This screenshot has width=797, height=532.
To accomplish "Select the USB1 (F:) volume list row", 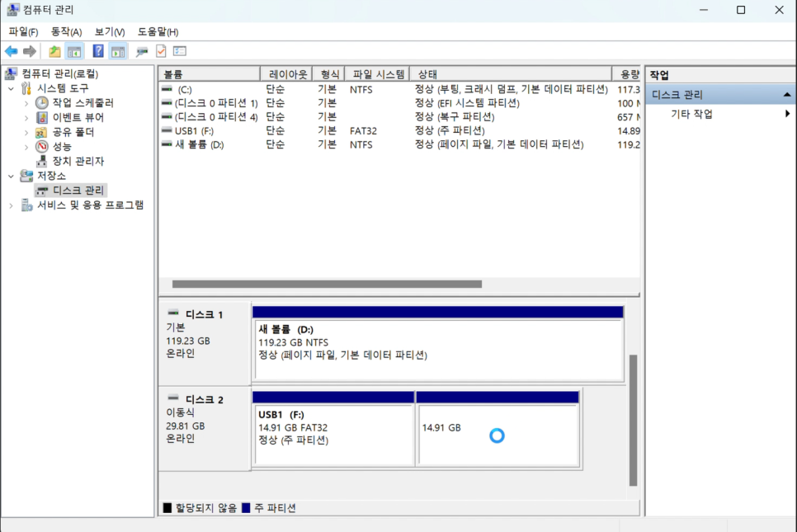I will [399, 130].
